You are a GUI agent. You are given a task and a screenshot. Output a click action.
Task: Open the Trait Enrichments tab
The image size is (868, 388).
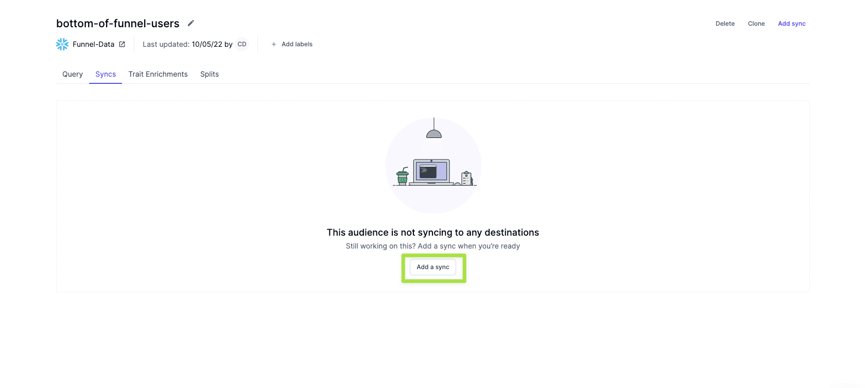pyautogui.click(x=158, y=74)
